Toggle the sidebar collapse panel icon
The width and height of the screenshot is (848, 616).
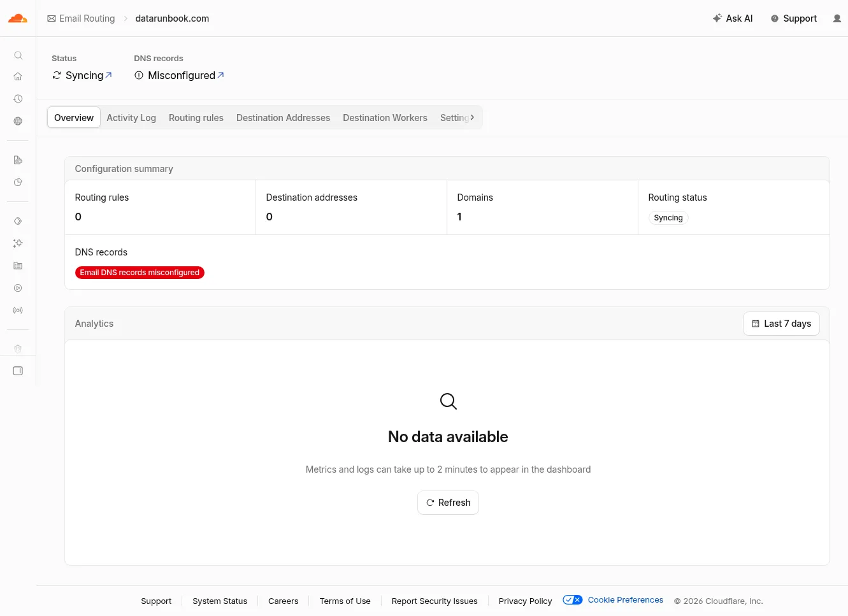point(18,371)
